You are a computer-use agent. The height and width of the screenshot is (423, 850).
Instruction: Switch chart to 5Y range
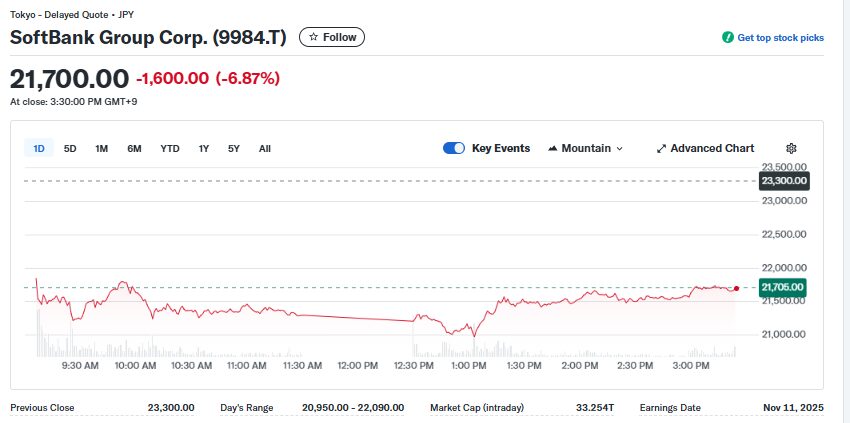(233, 148)
